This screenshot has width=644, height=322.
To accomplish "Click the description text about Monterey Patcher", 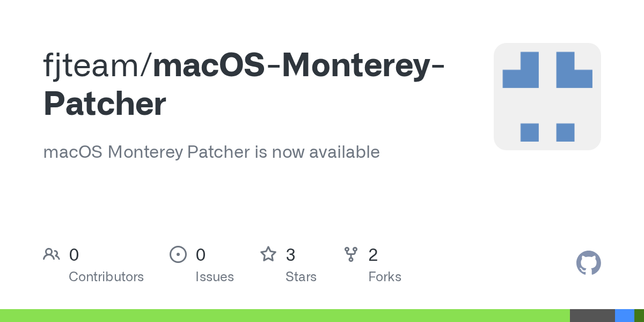I will (211, 152).
